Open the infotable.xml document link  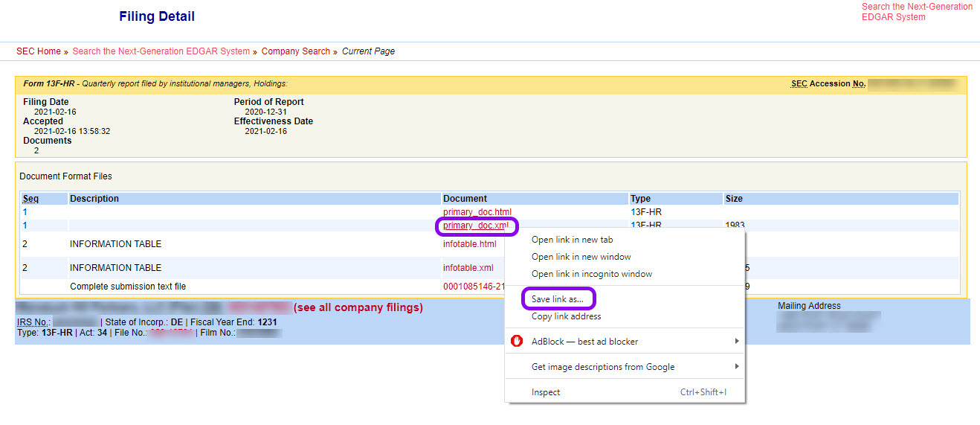(x=468, y=268)
